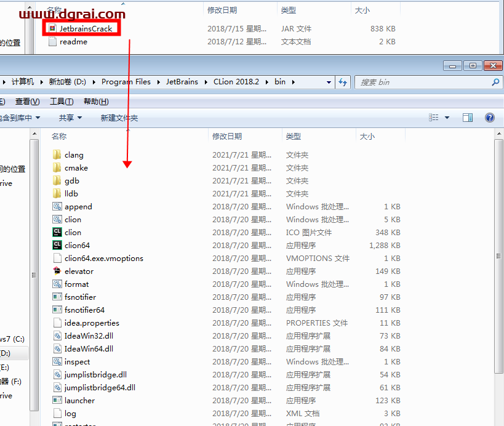
Task: Open the 工具(T) menu
Action: click(x=62, y=102)
